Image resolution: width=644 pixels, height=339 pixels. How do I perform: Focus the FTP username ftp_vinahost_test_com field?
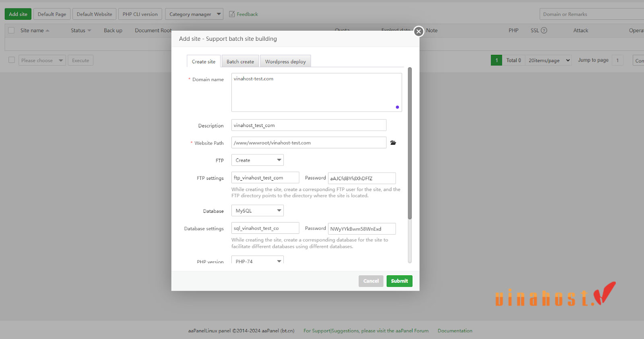[x=265, y=178]
